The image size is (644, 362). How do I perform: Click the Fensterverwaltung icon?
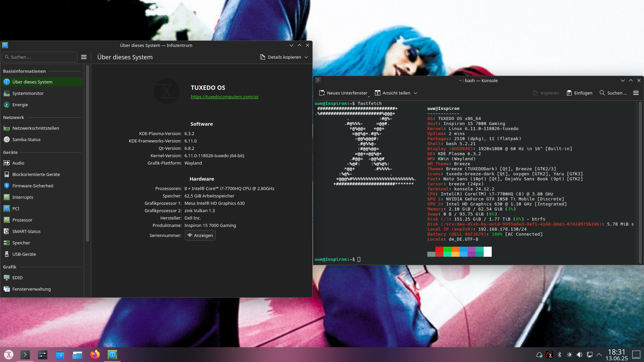(7, 289)
